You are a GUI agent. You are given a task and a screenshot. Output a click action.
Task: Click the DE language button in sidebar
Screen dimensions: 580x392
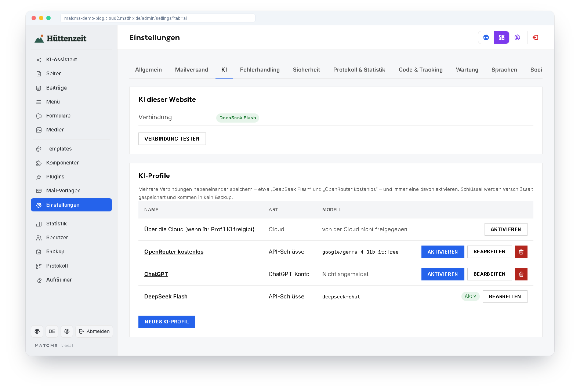52,331
